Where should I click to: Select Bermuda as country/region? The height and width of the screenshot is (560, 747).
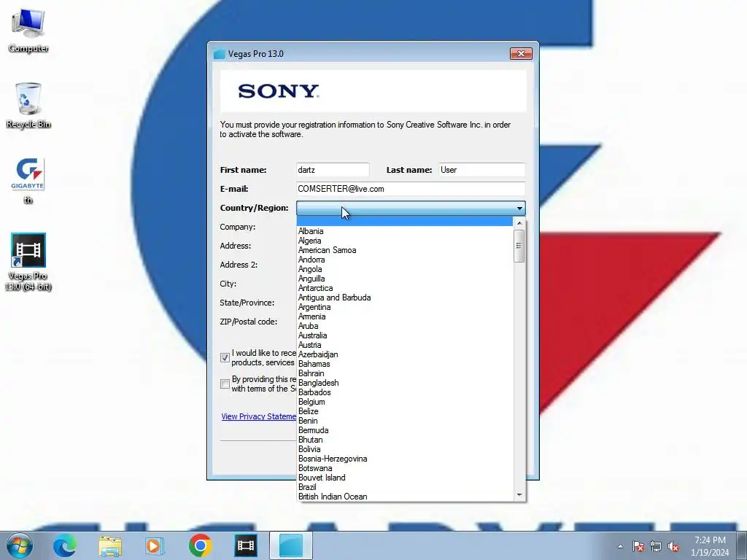[x=404, y=430]
